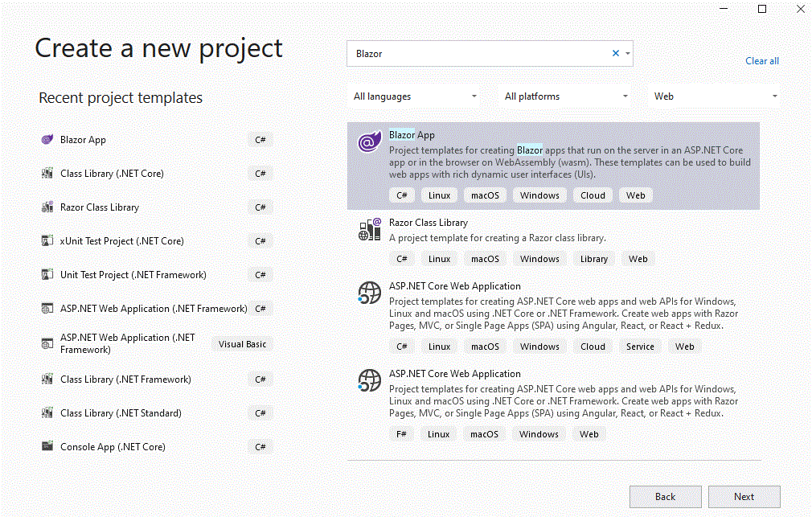Select the F# ASP.NET Core Web Application globe icon
This screenshot has height=517, width=812.
[x=369, y=380]
